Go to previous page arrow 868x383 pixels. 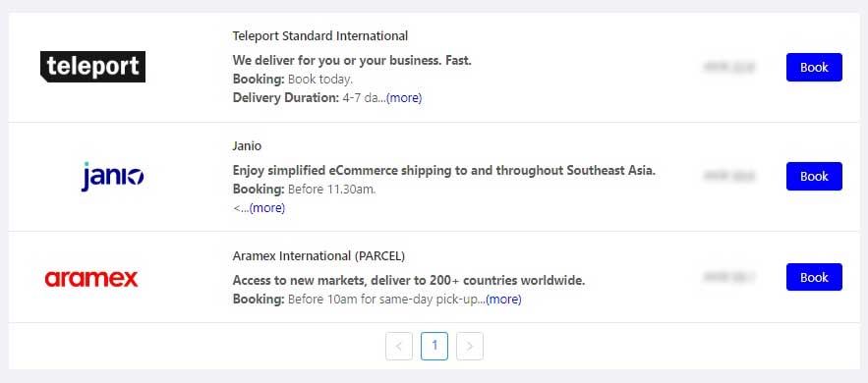pos(399,346)
